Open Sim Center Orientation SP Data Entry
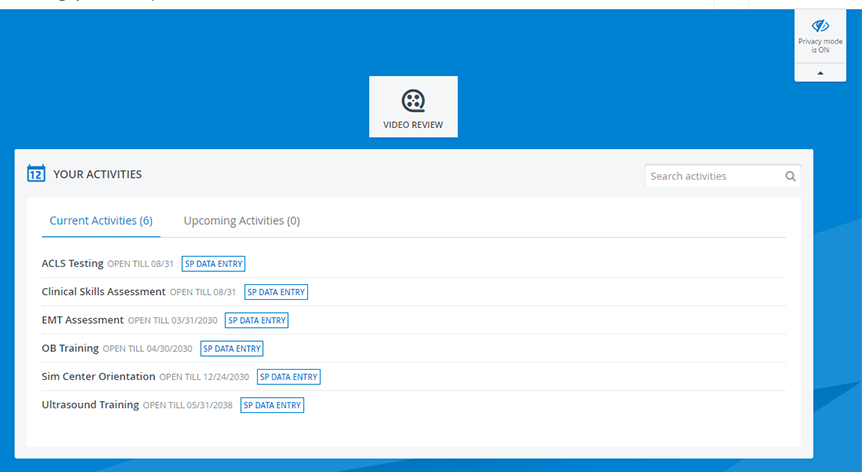Viewport: 862px width, 472px height. [x=289, y=377]
